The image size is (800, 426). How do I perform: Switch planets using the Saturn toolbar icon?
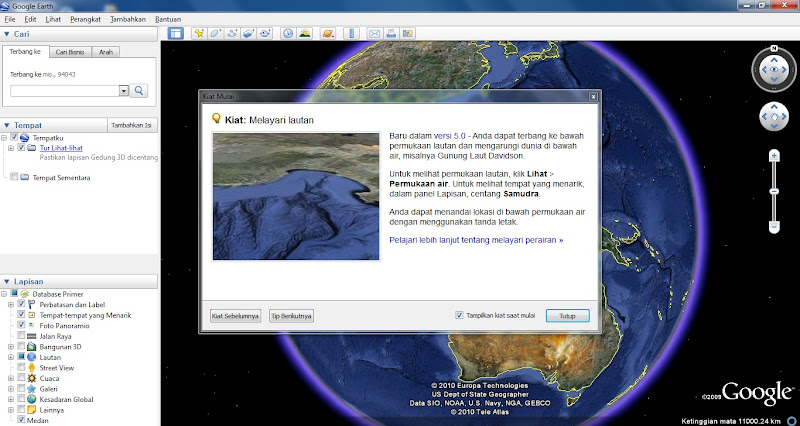click(328, 34)
